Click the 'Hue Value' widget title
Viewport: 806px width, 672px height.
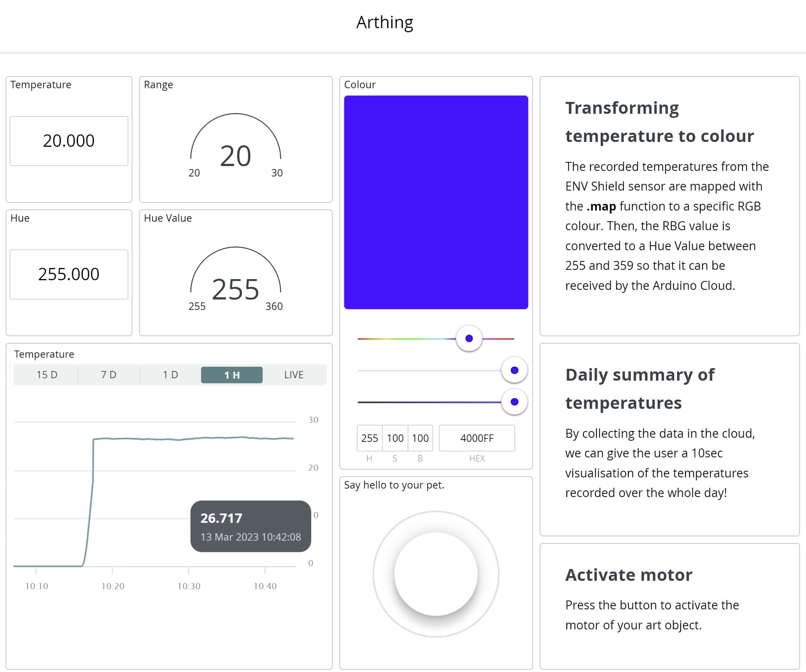point(168,218)
